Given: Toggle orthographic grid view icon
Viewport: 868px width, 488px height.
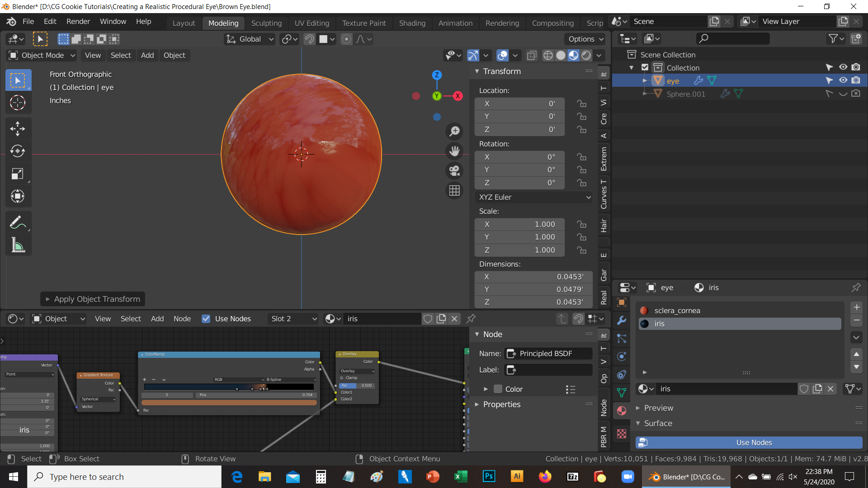Looking at the screenshot, I should click(454, 191).
